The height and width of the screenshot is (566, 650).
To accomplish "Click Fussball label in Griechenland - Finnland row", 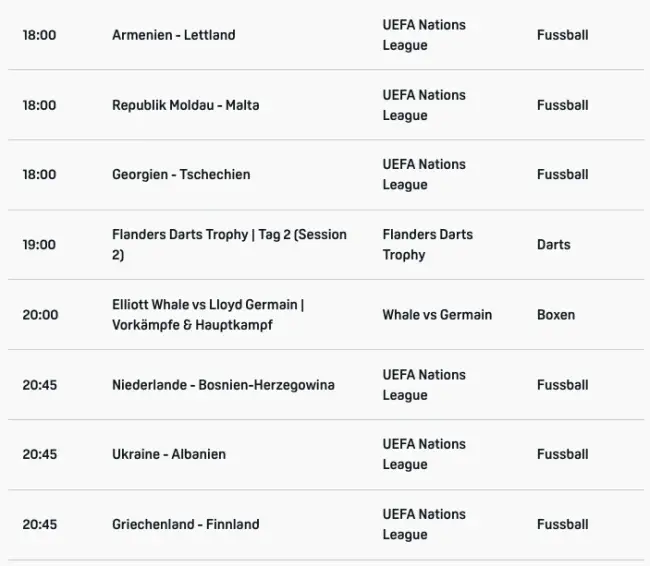I will [562, 524].
